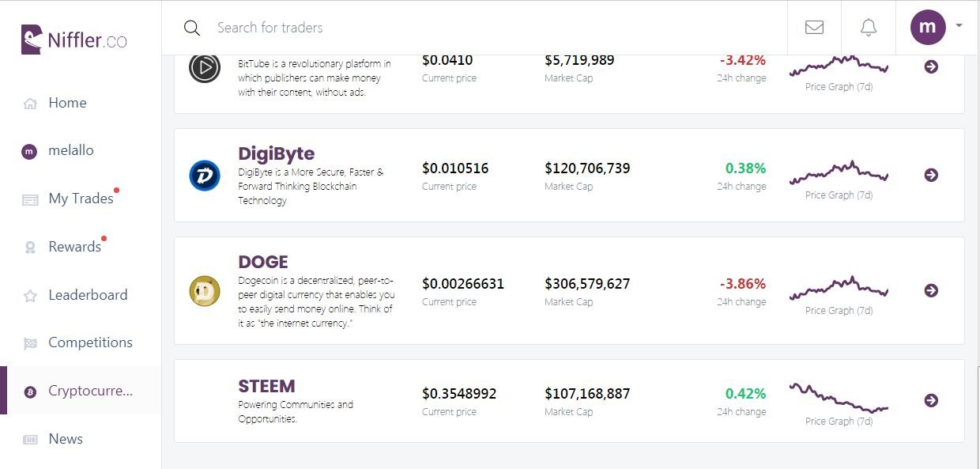980x469 pixels.
Task: Click the search magnifier icon
Action: 192,28
